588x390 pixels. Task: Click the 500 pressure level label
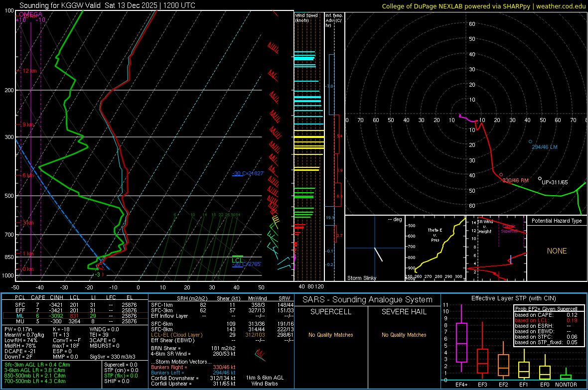point(9,196)
